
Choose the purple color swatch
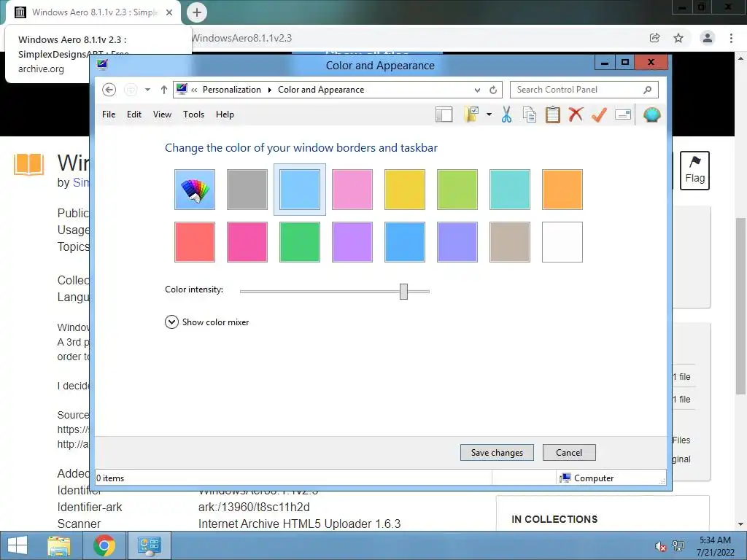(x=352, y=242)
